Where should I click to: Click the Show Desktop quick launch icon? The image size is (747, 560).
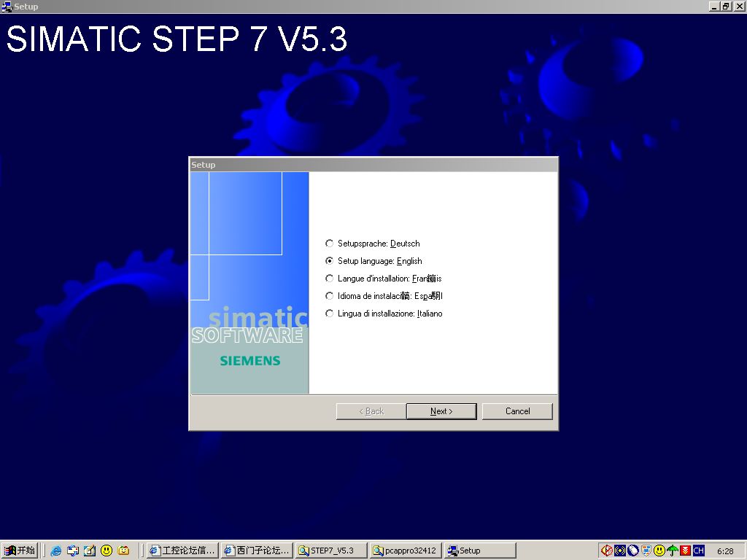tap(73, 551)
